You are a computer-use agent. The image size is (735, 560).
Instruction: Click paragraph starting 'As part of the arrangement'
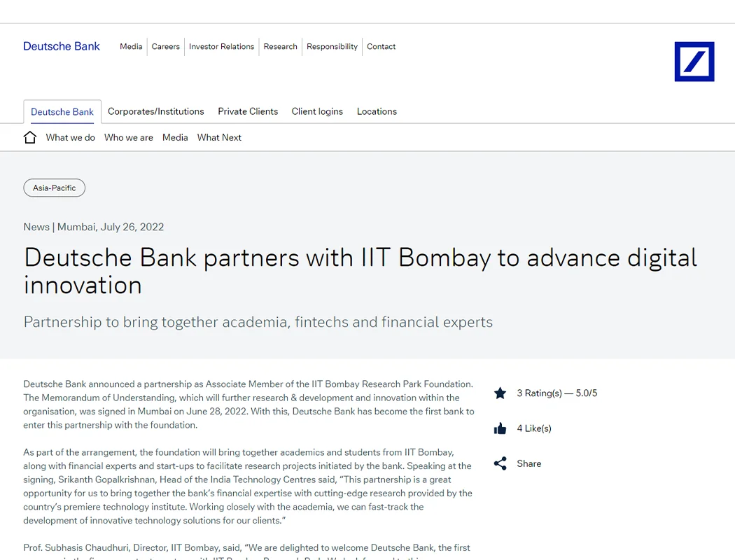[x=248, y=486]
